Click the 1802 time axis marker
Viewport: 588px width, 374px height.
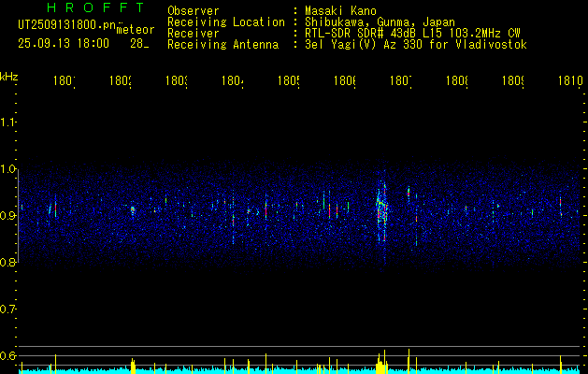tap(121, 80)
